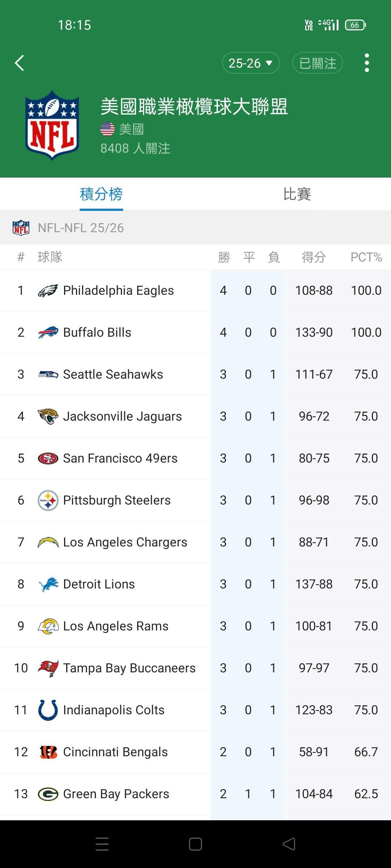Open the Seattle Seahawks team row
This screenshot has width=391, height=868.
tap(113, 374)
